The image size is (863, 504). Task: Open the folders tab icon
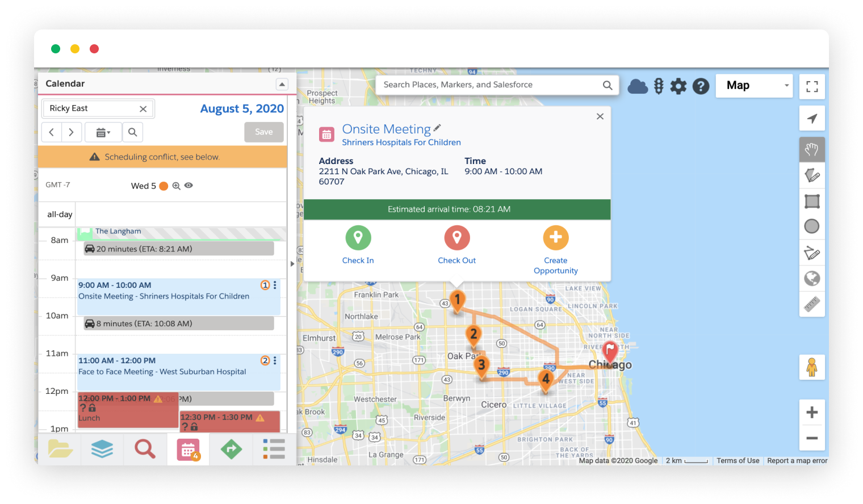coord(60,449)
